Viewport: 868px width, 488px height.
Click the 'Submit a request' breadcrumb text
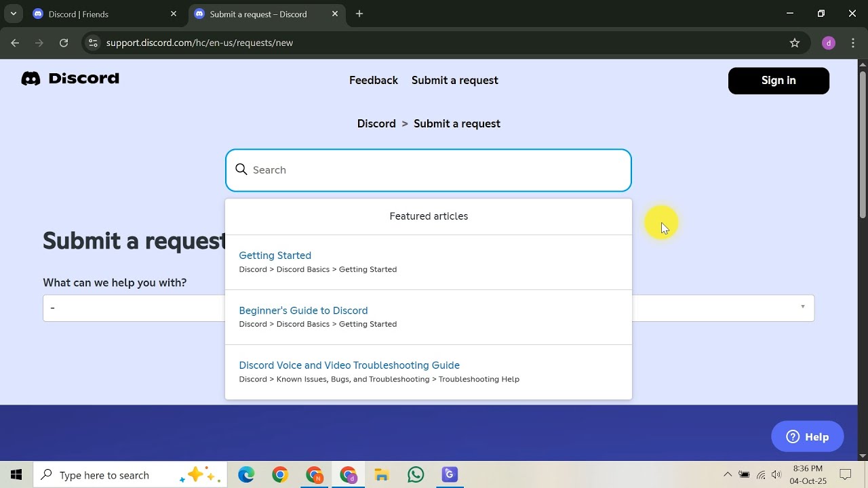pos(457,123)
